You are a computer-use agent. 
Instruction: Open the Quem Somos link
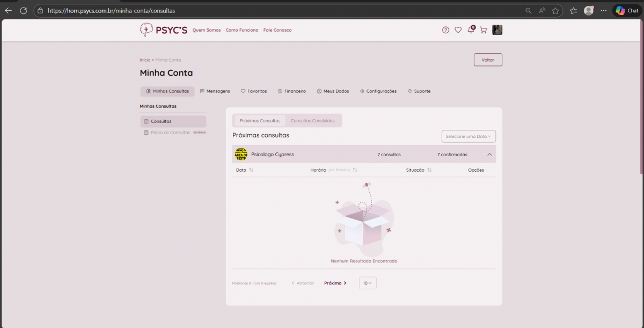tap(207, 30)
